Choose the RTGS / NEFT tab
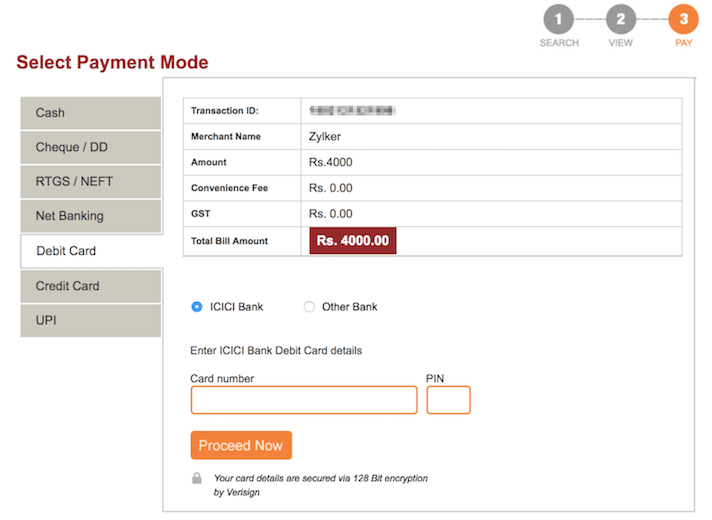The height and width of the screenshot is (520, 712). [x=90, y=181]
